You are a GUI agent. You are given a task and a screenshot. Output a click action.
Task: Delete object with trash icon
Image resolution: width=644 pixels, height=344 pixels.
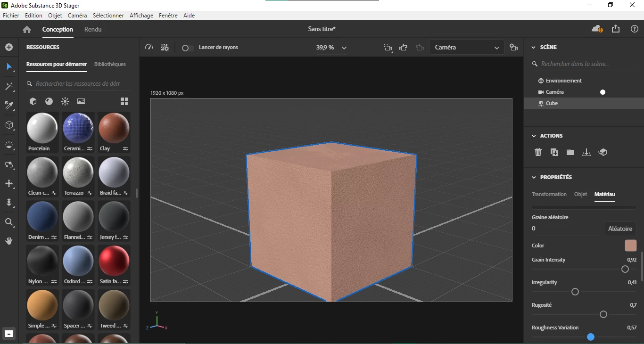click(x=538, y=152)
